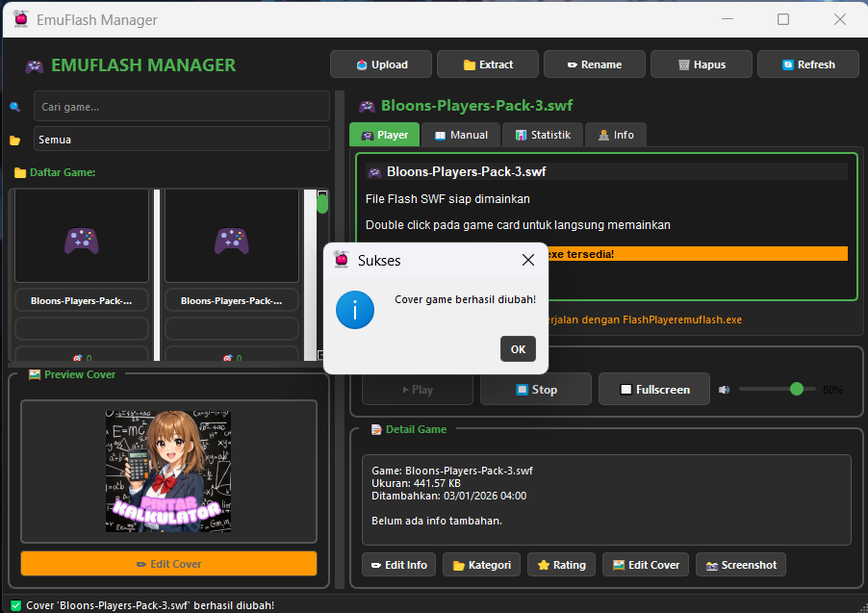Click the orange Edit Cover button
868x613 pixels.
(x=168, y=564)
